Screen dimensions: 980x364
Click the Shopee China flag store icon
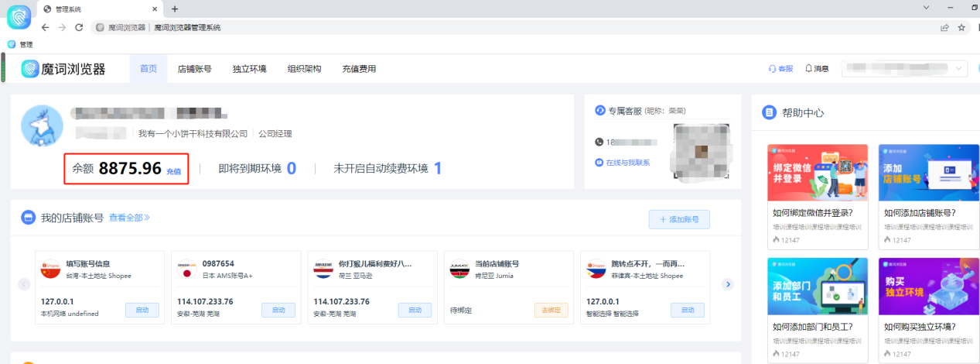pos(50,269)
